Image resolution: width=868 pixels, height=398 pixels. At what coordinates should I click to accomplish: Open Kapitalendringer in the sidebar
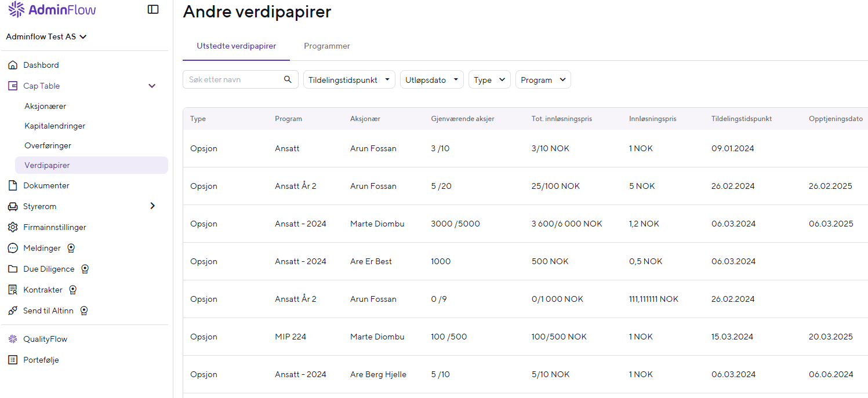click(x=55, y=126)
